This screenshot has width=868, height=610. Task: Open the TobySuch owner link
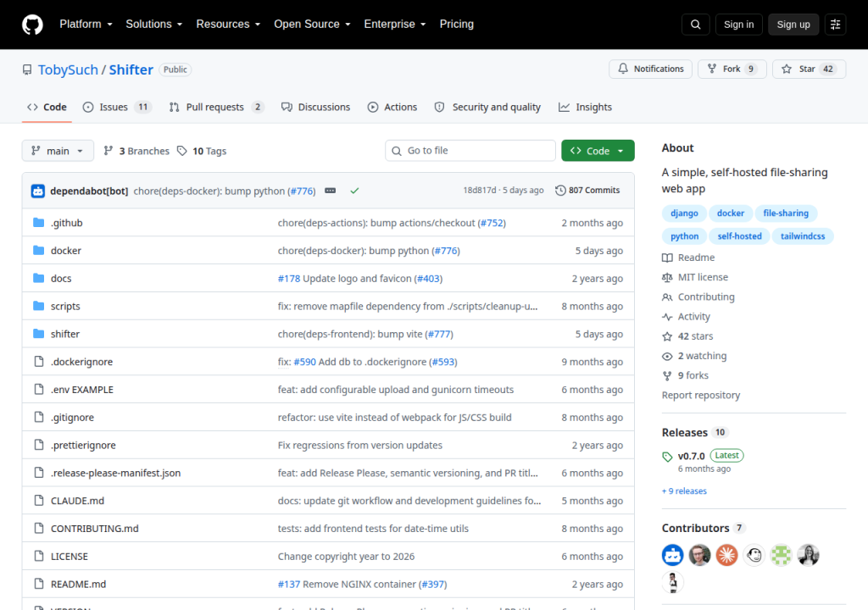coord(68,69)
